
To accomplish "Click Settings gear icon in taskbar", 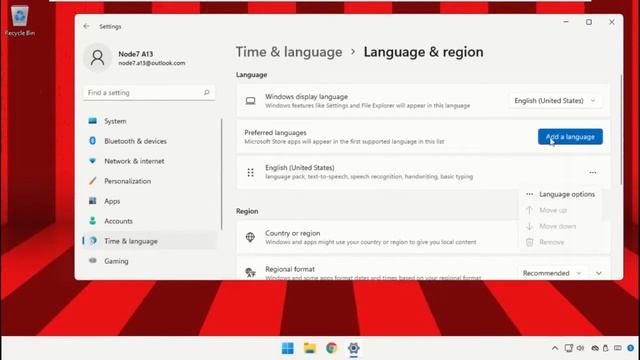I will click(x=353, y=348).
